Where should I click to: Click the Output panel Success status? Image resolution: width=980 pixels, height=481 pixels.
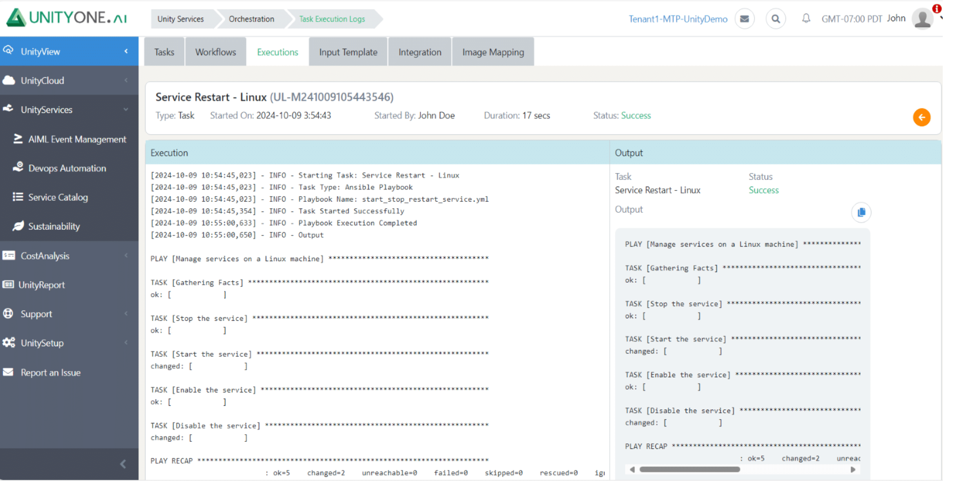(x=763, y=190)
